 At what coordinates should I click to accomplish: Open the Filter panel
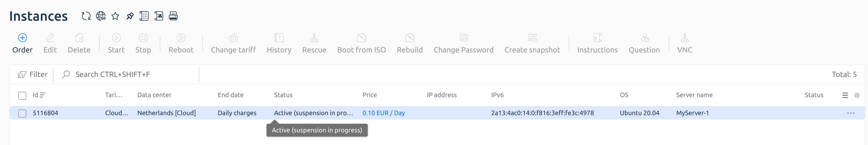click(32, 75)
